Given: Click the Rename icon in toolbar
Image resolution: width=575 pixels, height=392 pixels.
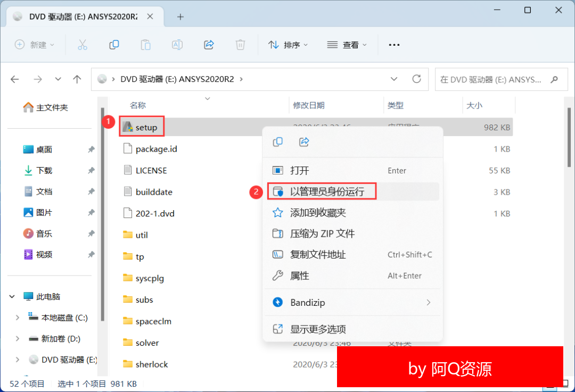Looking at the screenshot, I should click(177, 45).
